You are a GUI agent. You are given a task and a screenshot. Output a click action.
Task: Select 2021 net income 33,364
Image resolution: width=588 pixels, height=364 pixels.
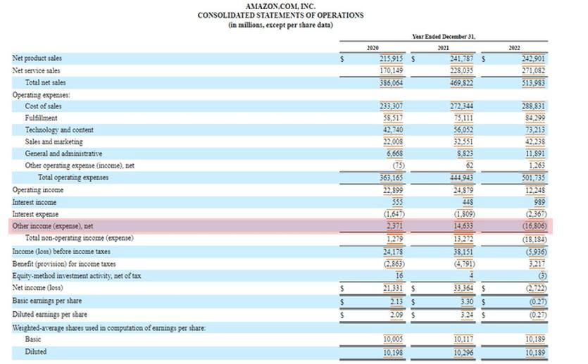463,288
